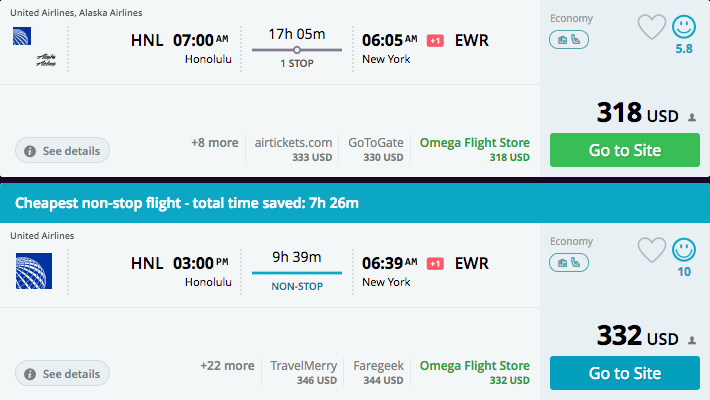Expand See details for the 1-stop flight

click(x=62, y=150)
